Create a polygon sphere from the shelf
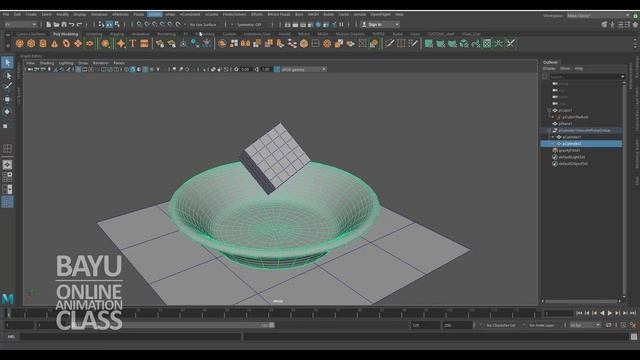 (20, 44)
